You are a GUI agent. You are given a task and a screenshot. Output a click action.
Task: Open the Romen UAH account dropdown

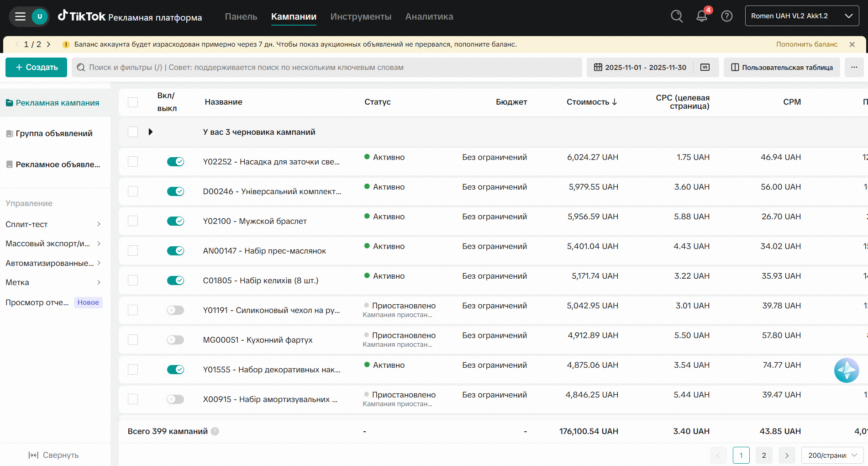[x=802, y=16]
